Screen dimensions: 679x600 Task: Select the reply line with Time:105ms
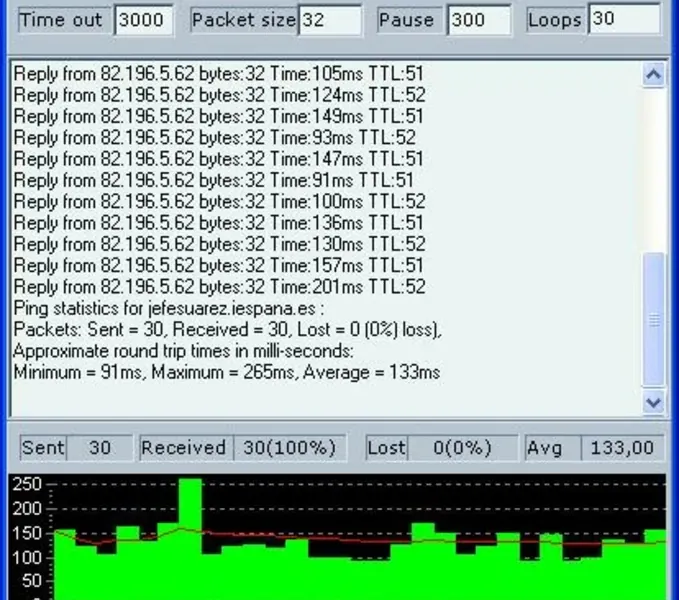click(219, 74)
